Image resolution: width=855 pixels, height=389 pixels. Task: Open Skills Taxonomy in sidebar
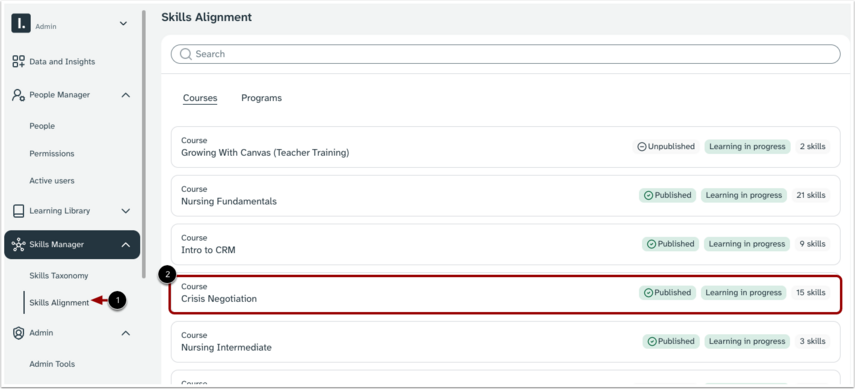pyautogui.click(x=59, y=276)
